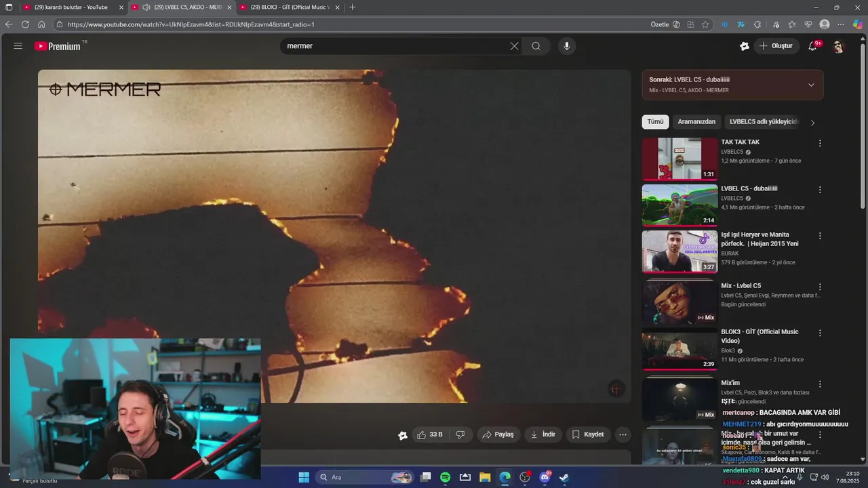
Task: Click the MERMER watermark title on video
Action: coord(105,89)
